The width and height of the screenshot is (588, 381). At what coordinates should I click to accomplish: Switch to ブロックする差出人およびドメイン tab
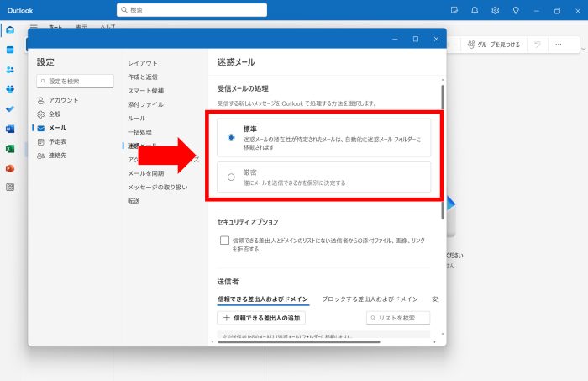370,299
